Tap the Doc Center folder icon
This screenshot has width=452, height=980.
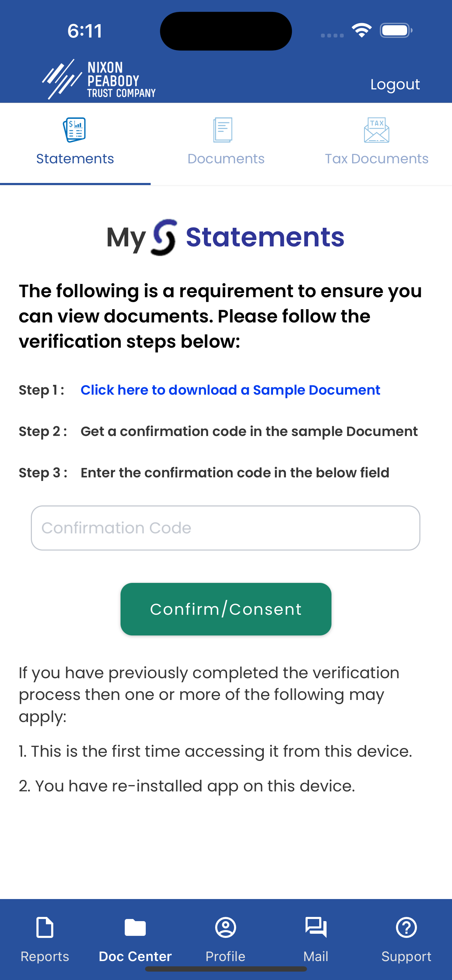pos(135,927)
